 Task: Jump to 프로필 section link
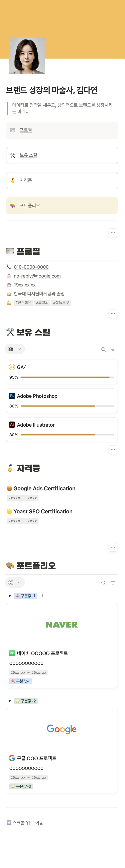coord(25,130)
